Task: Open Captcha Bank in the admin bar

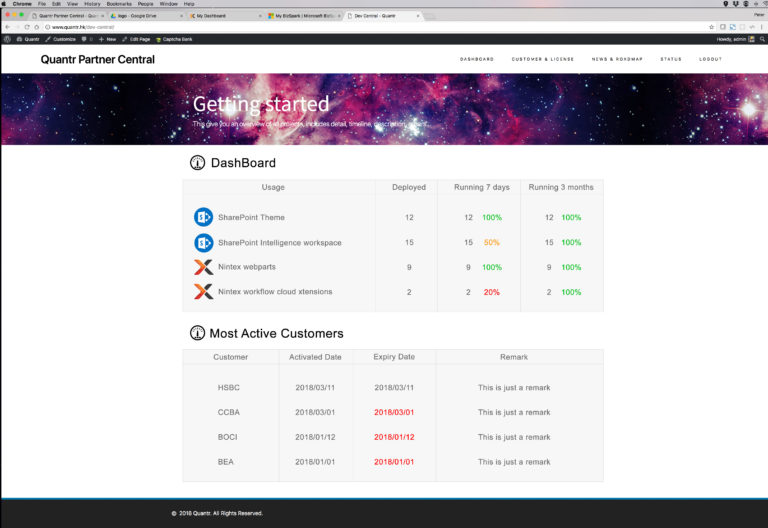Action: pyautogui.click(x=174, y=39)
